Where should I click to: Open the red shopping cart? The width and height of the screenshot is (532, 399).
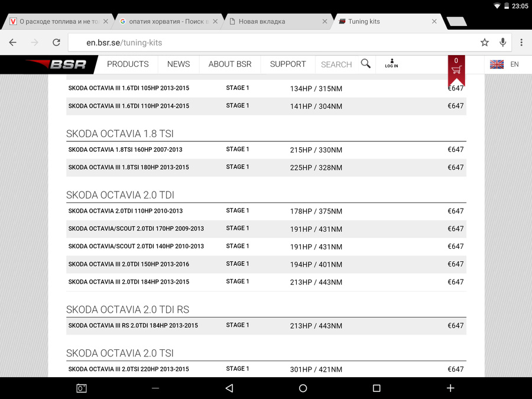pyautogui.click(x=456, y=70)
